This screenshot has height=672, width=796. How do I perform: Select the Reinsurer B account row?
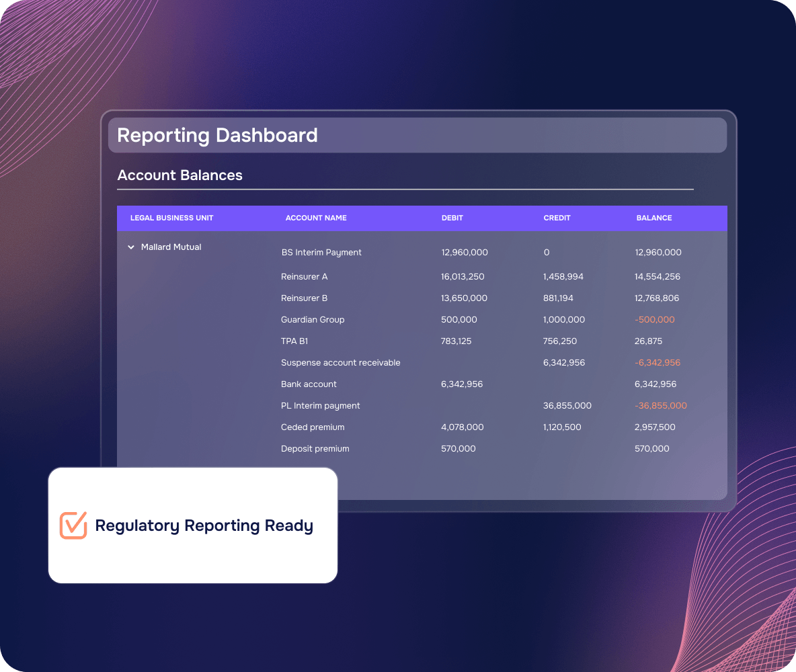304,298
